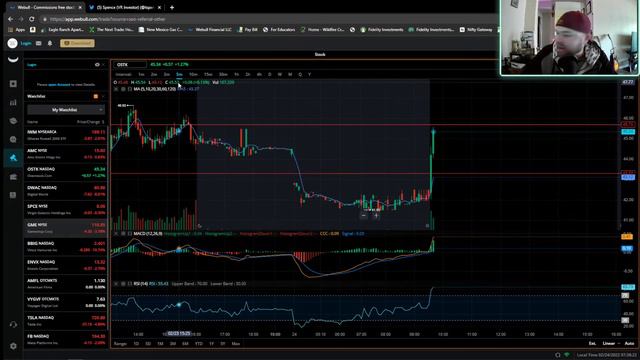The image size is (640, 360).
Task: Click the OSTK symbol search field
Action: [130, 64]
